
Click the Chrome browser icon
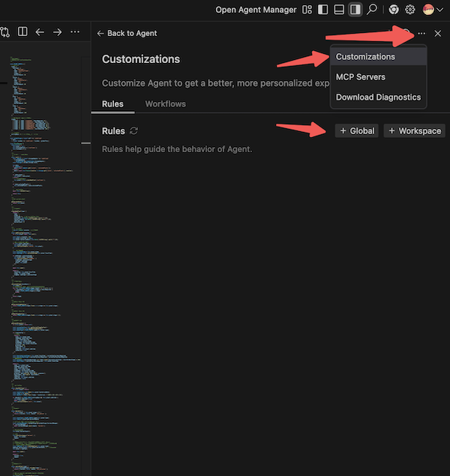tap(394, 10)
